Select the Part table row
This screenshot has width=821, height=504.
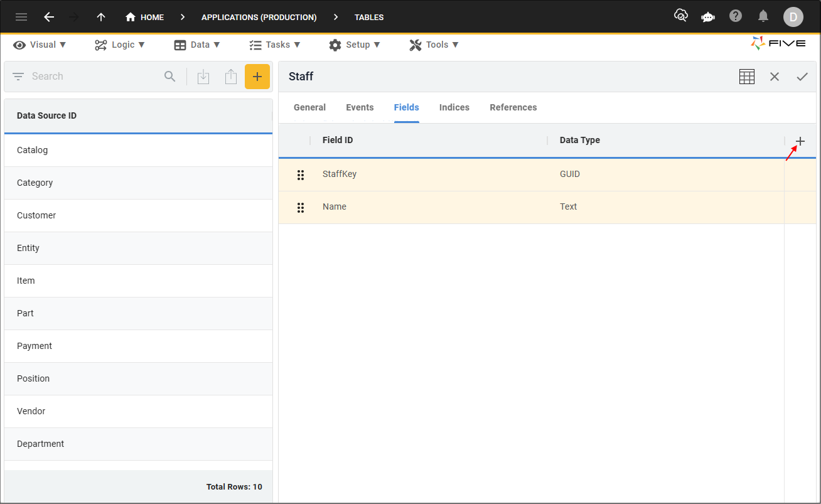click(138, 313)
